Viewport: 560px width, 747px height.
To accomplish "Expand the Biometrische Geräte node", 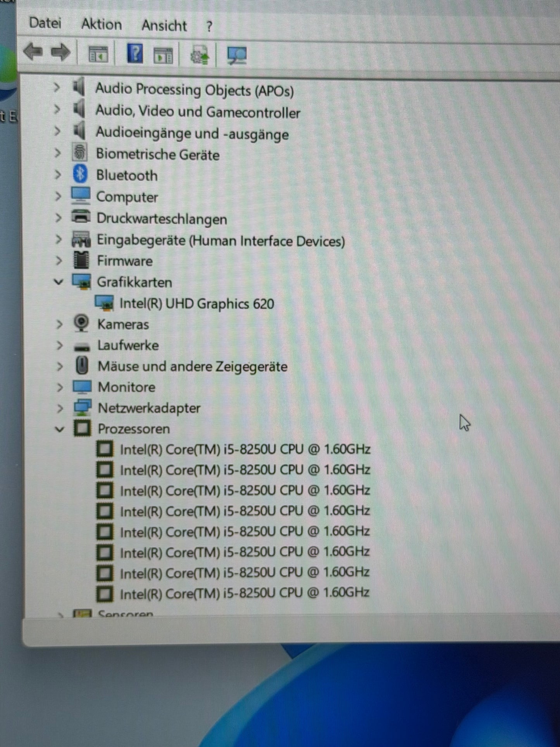I will [x=58, y=153].
